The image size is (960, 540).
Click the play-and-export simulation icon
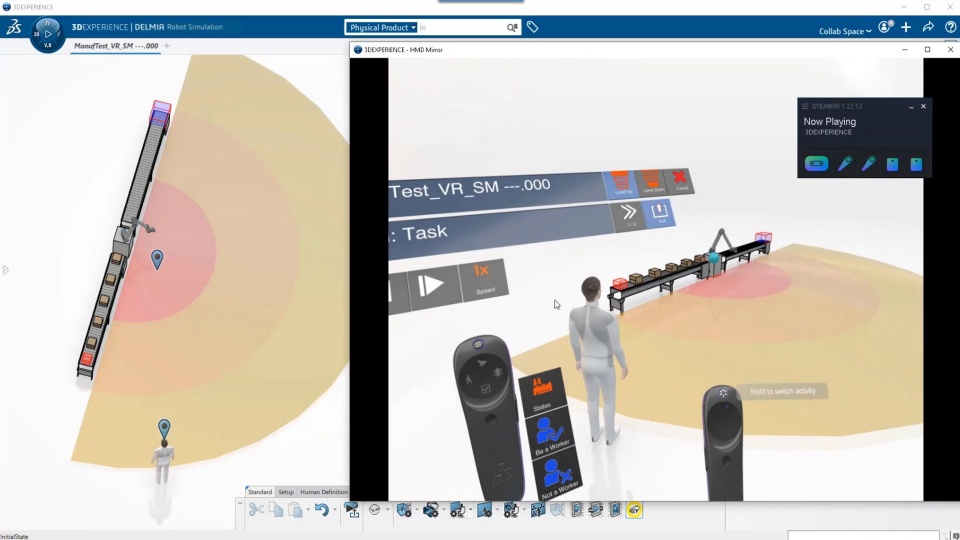[x=352, y=509]
